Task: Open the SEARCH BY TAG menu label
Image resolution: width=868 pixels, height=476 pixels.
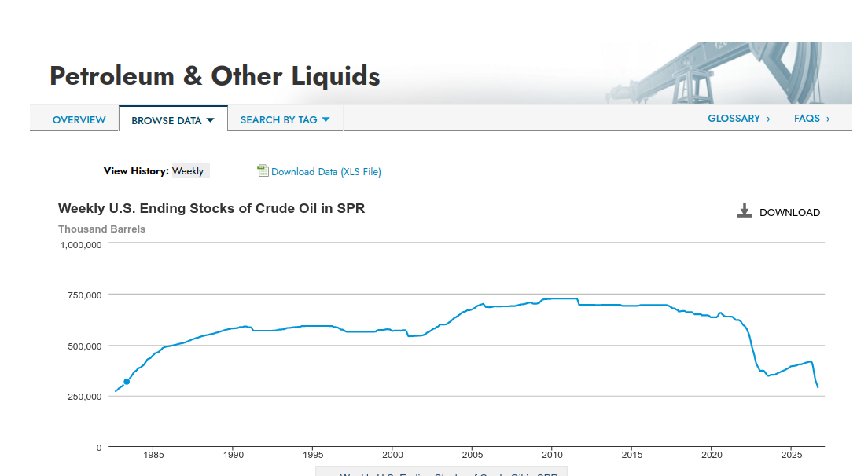Action: [x=278, y=120]
